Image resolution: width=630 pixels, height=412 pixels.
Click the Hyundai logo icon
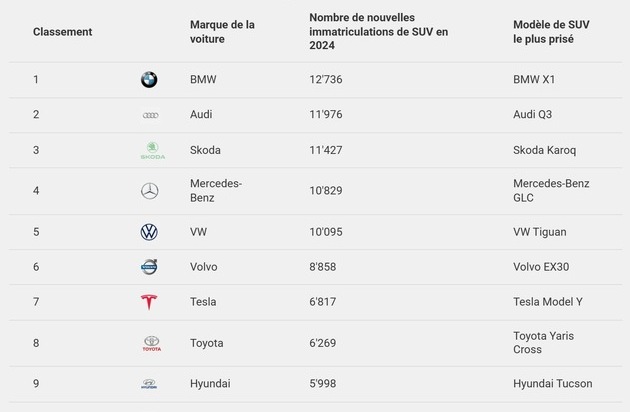tap(149, 384)
